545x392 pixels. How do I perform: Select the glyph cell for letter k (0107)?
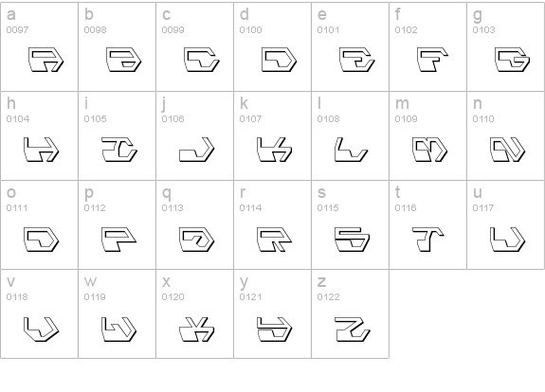pos(273,135)
